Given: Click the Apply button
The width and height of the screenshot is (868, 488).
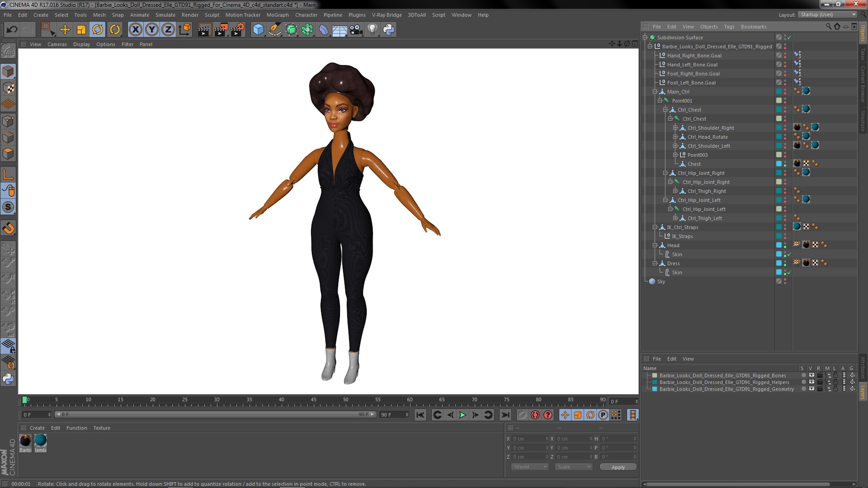Looking at the screenshot, I should 618,467.
